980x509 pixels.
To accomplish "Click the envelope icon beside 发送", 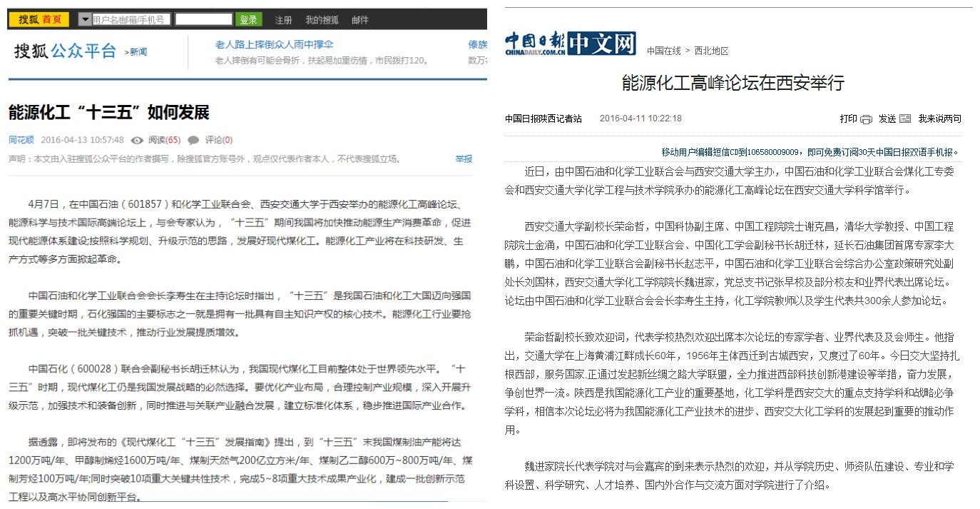I will click(x=905, y=119).
